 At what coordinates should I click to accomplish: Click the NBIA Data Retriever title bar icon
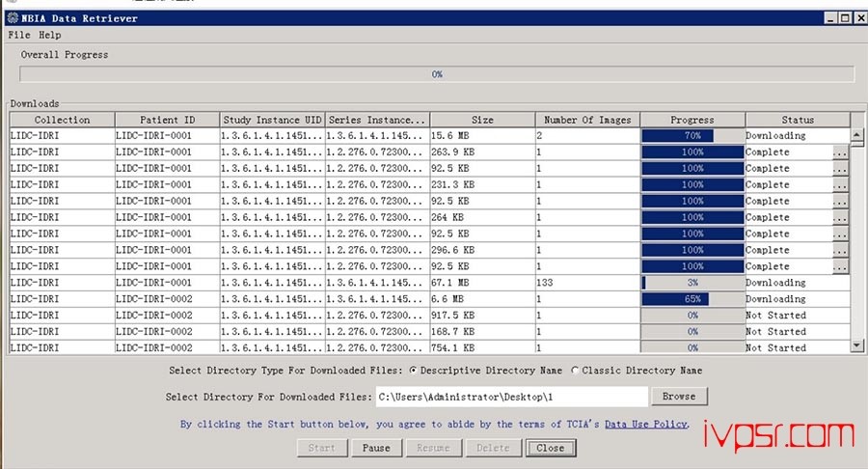click(13, 17)
